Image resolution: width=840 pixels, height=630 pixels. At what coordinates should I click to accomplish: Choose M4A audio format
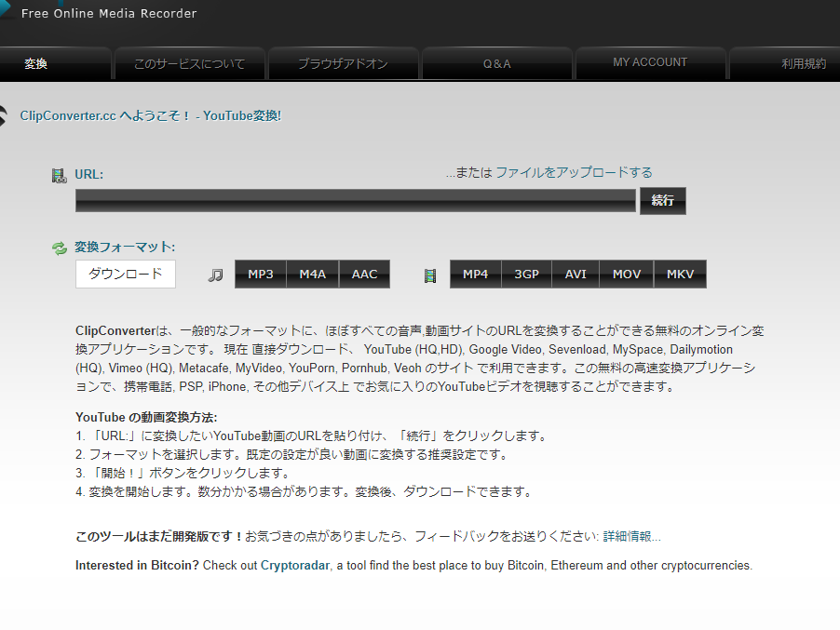(312, 274)
